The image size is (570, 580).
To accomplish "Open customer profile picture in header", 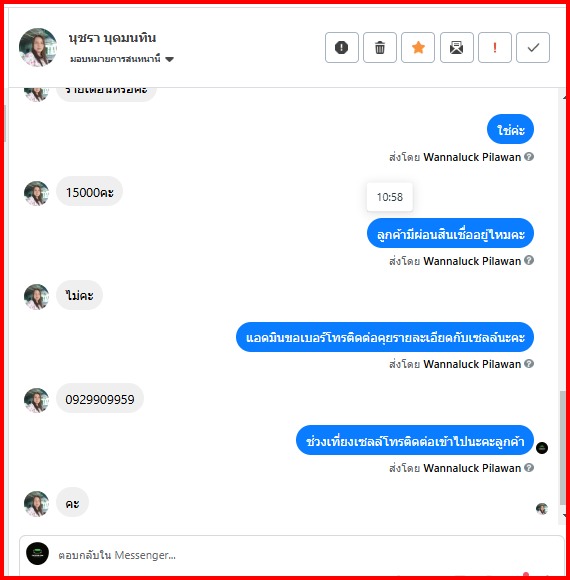I will coord(38,47).
